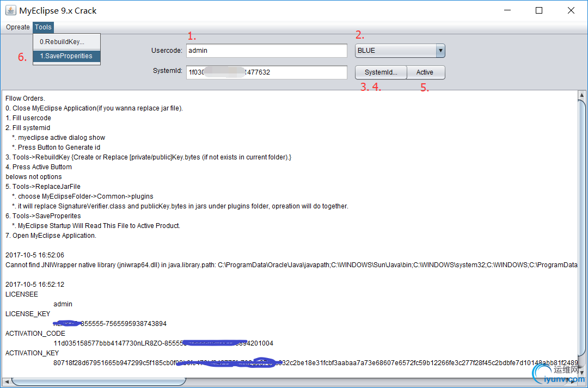Click the vertical scrollbar thumb
Screen dimensions: 588x388
[582, 228]
